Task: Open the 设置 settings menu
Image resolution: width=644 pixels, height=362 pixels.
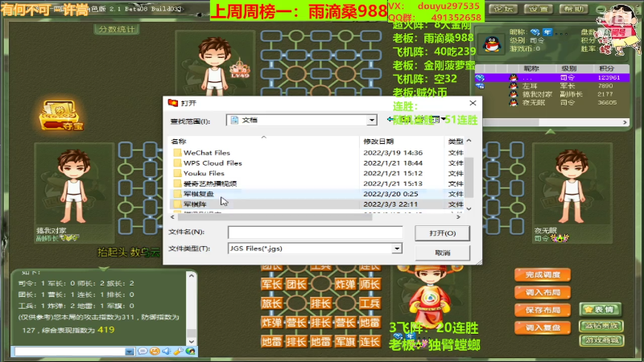Action: point(539,9)
